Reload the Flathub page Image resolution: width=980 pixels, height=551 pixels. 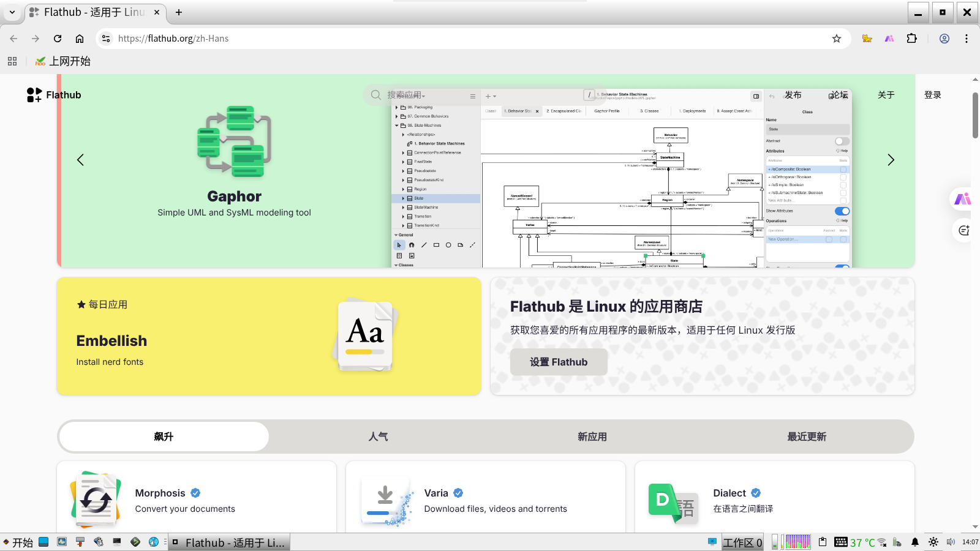pos(58,39)
